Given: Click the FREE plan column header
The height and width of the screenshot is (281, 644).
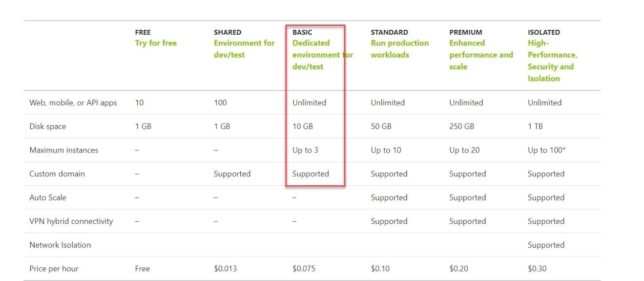Looking at the screenshot, I should pos(143,32).
